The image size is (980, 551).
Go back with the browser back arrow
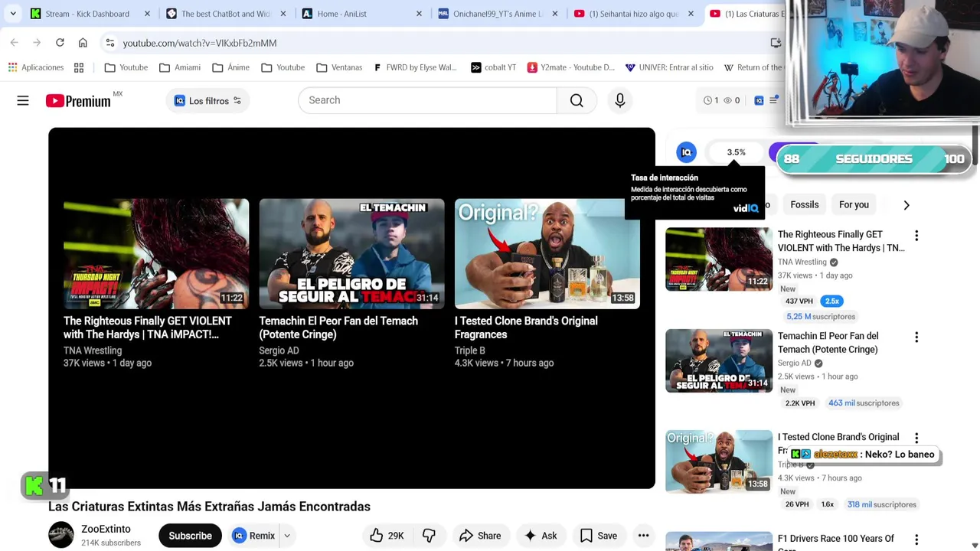(15, 43)
